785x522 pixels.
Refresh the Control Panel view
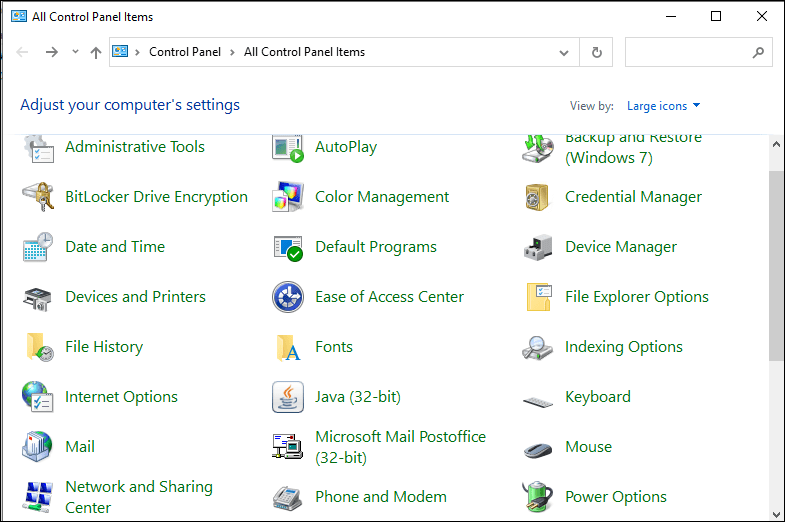(x=597, y=53)
